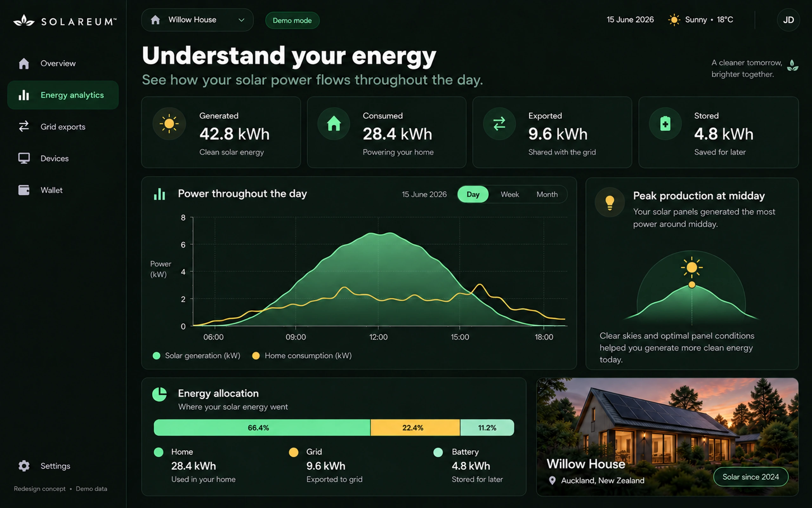Screen dimensions: 812x508
Task: Click the 4.8 kWh value on Stored card
Action: [724, 134]
